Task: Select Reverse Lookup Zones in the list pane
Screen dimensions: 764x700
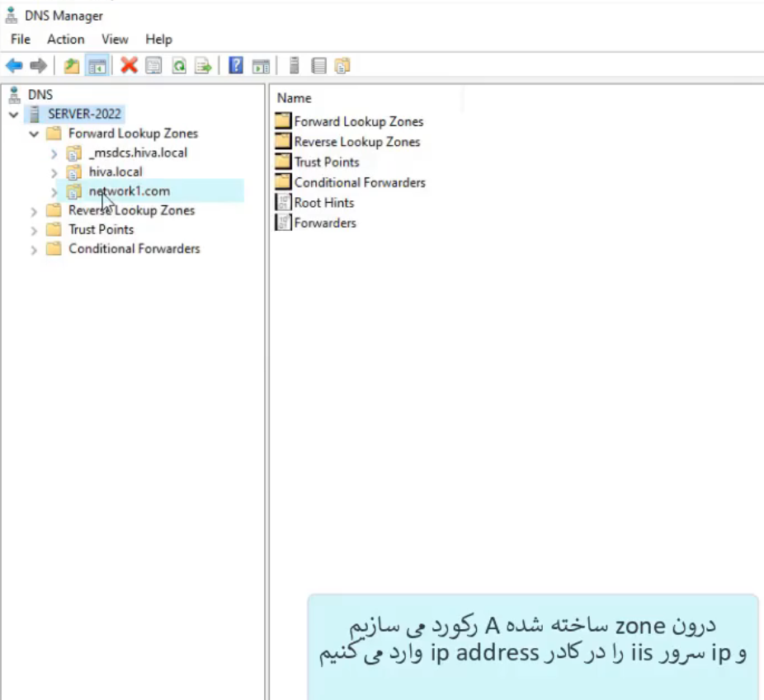Action: [x=357, y=142]
